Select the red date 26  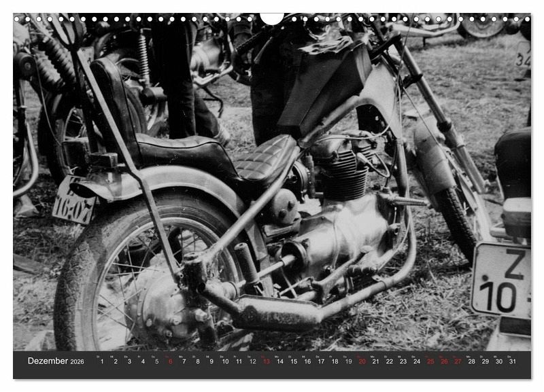(x=444, y=361)
